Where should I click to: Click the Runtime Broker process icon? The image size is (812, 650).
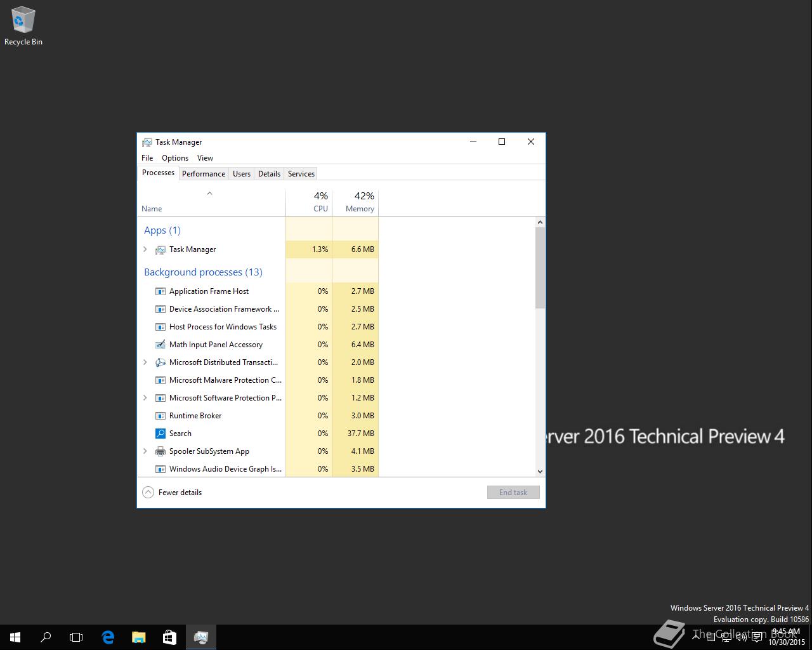(x=160, y=416)
